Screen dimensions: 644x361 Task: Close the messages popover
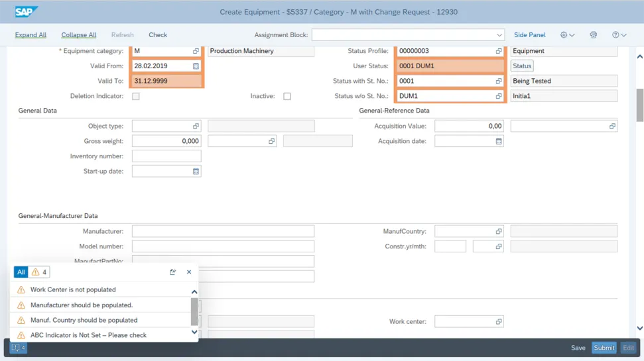coord(189,272)
